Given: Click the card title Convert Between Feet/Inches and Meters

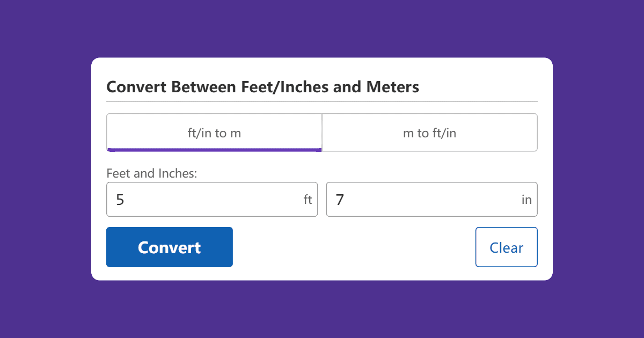Looking at the screenshot, I should tap(263, 86).
